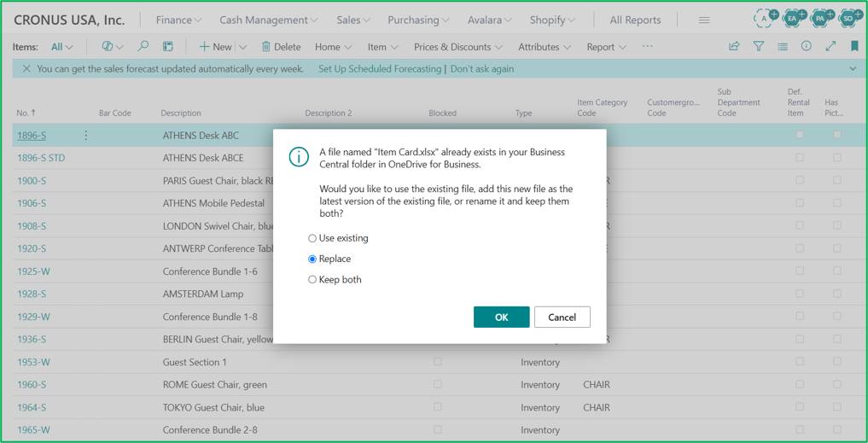868x443 pixels.
Task: Dismiss the forecast notification with X
Action: [x=26, y=69]
